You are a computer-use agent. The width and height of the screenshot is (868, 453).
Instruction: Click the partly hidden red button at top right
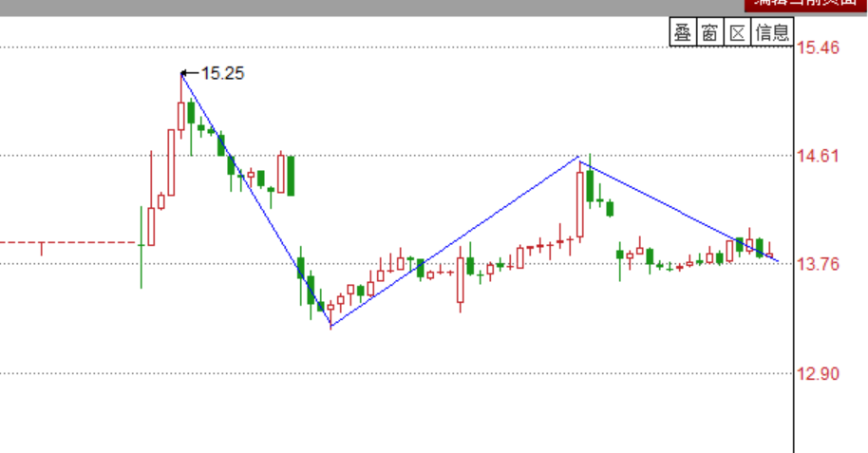(x=805, y=5)
